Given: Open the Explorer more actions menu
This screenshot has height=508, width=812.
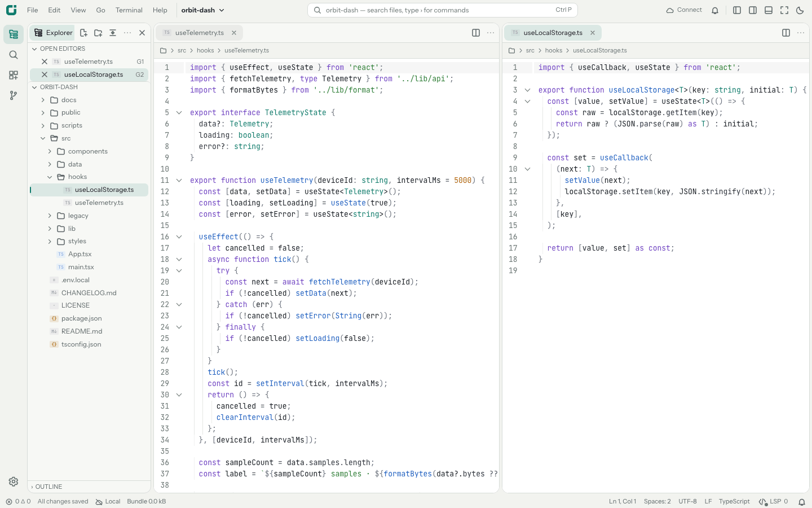Looking at the screenshot, I should tap(127, 33).
